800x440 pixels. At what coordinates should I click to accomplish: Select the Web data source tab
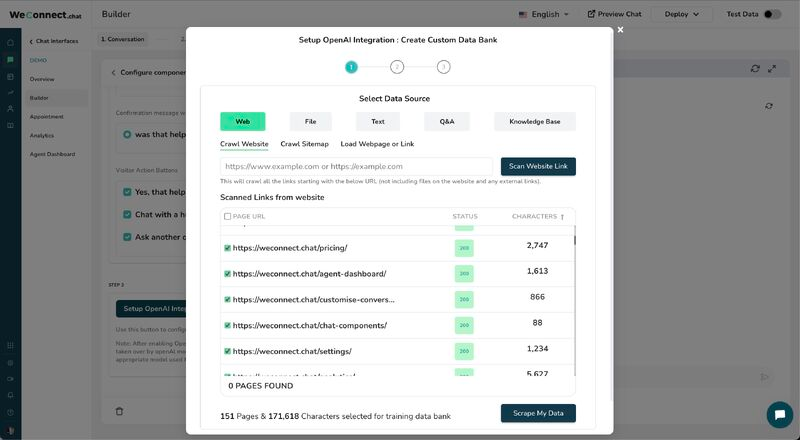coord(243,121)
